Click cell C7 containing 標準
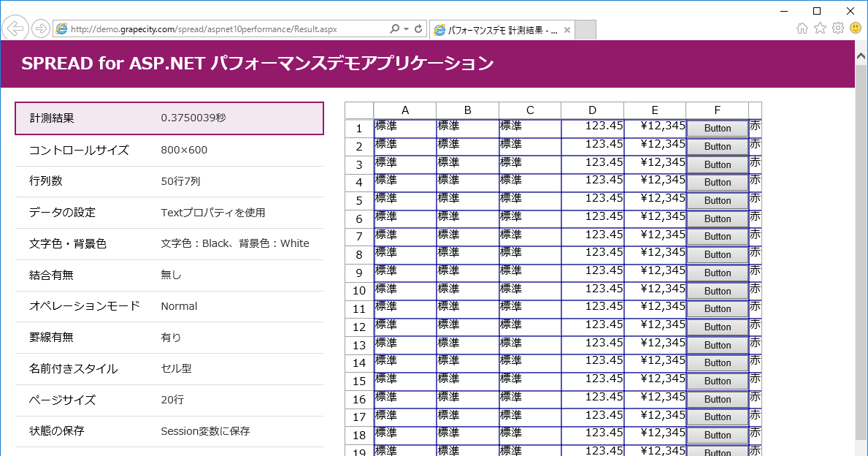This screenshot has height=456, width=868. pos(530,237)
